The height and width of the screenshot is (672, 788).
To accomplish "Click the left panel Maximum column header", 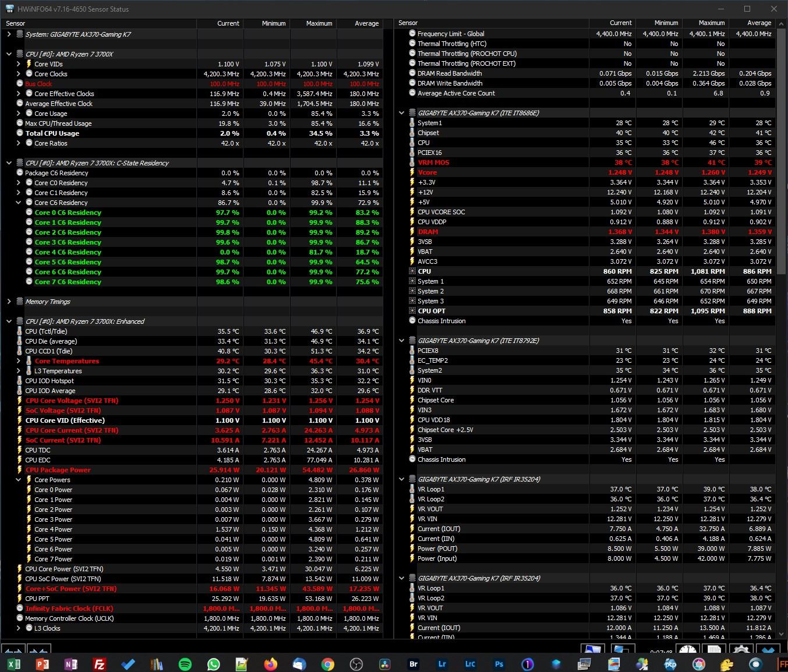I will (x=313, y=23).
